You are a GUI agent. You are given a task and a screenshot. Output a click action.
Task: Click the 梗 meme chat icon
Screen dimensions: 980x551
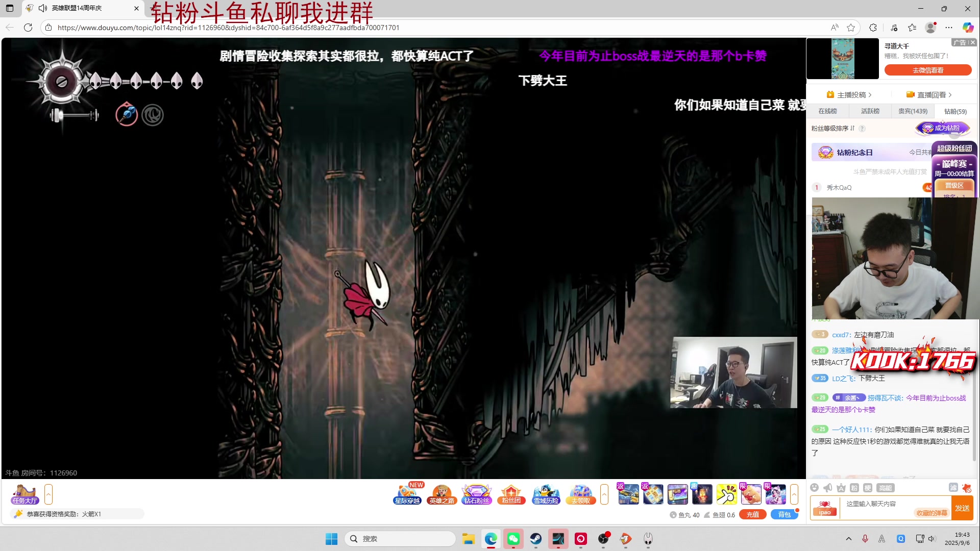pos(868,488)
